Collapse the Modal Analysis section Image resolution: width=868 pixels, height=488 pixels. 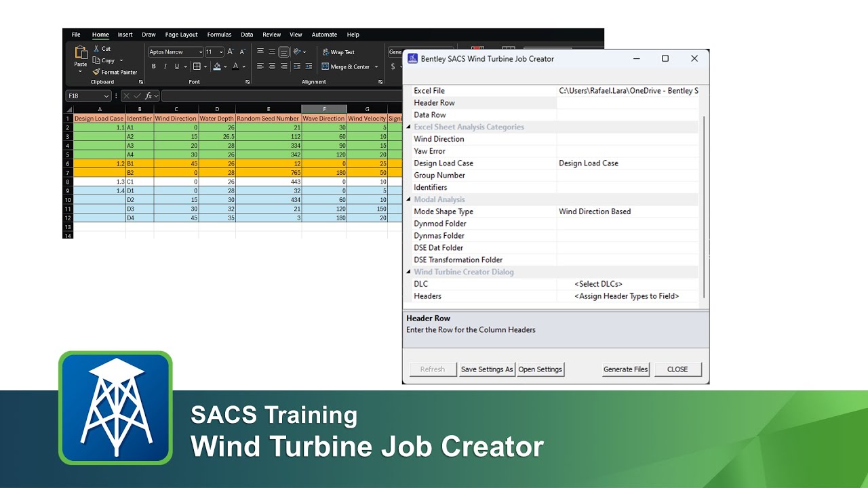click(409, 199)
